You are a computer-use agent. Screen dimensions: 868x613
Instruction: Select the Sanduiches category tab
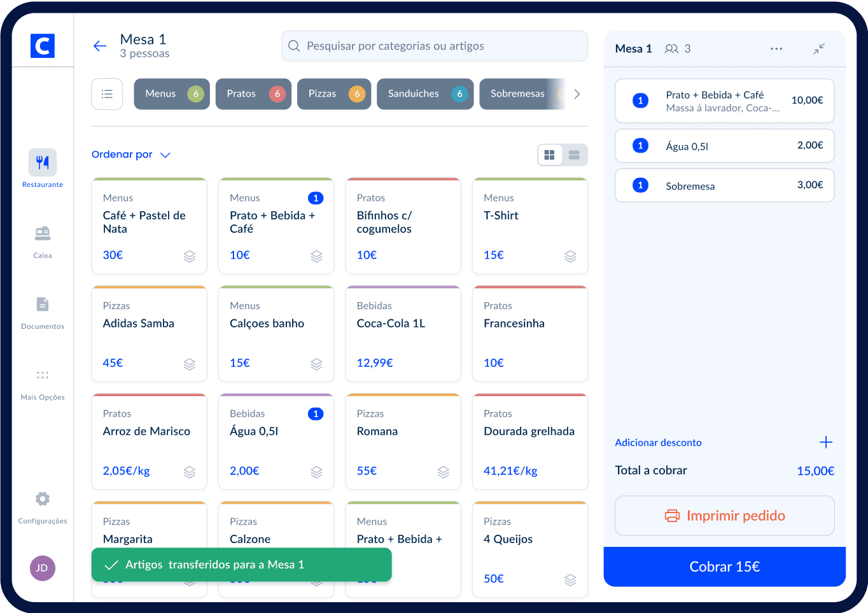click(424, 94)
